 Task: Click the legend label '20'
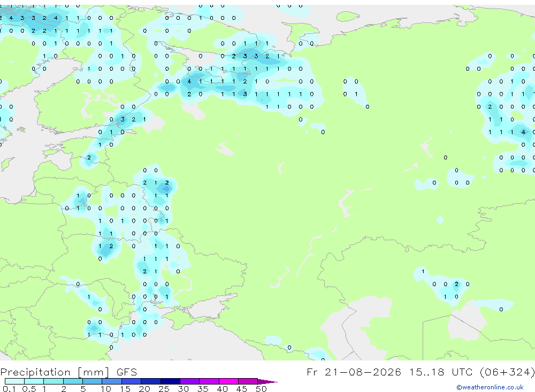click(144, 389)
